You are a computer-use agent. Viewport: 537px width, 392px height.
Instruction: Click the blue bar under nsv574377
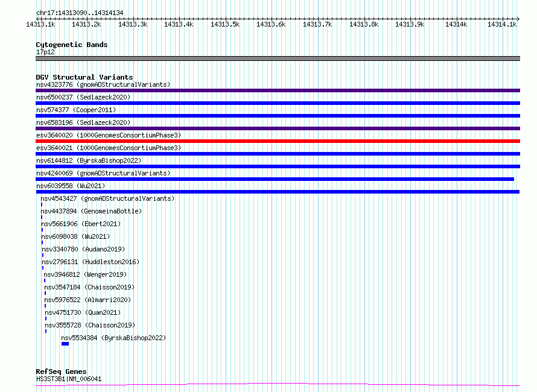[x=278, y=116]
